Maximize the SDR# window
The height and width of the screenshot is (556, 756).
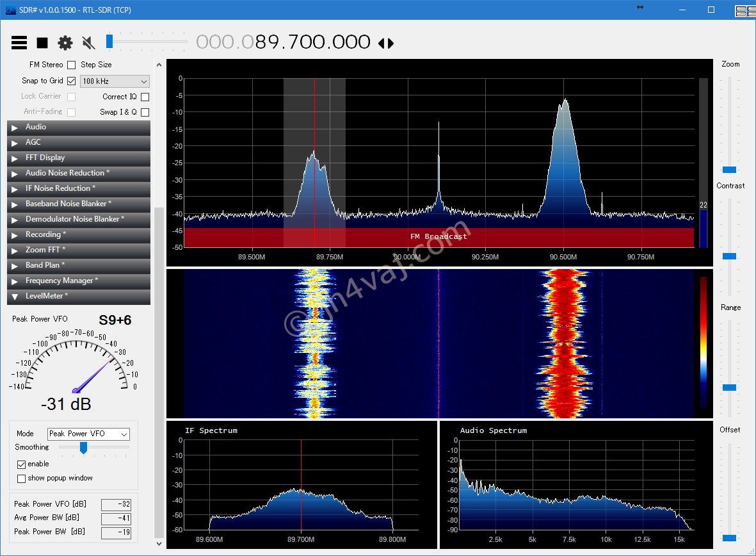(x=711, y=10)
